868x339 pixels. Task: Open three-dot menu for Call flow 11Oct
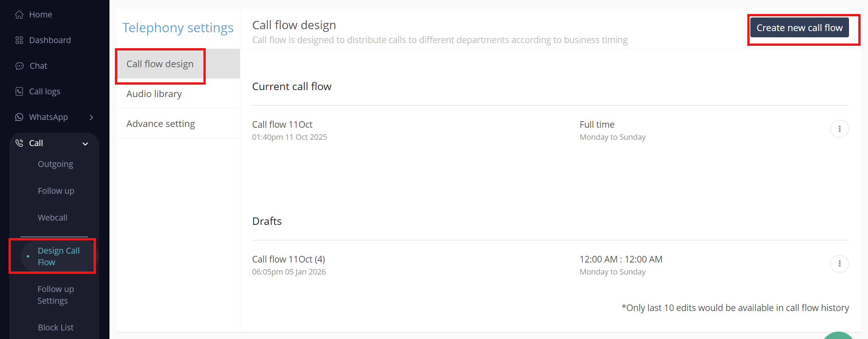click(839, 129)
